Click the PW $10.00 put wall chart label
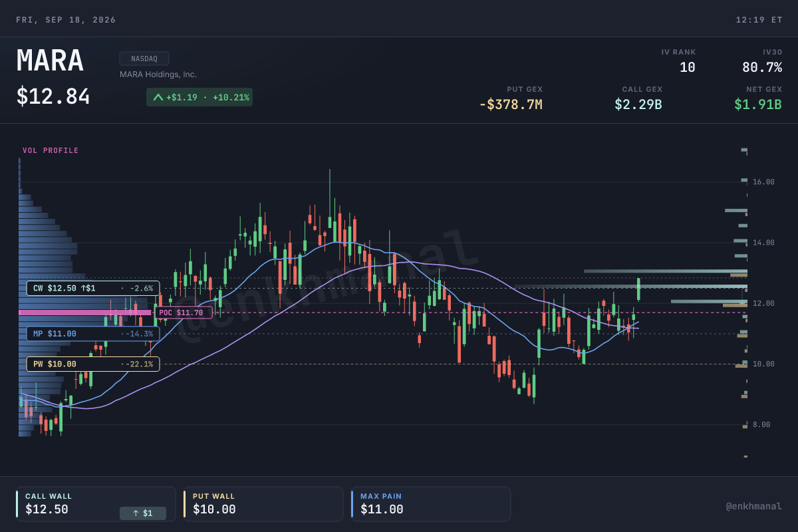 point(93,364)
